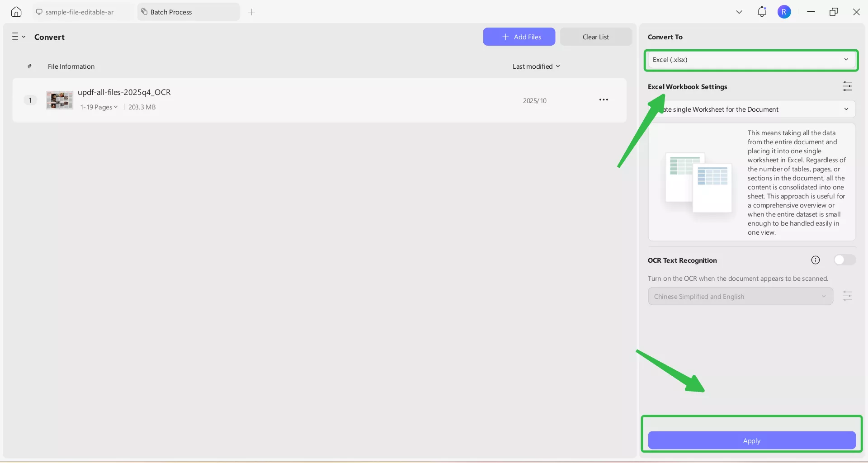Open Convert To Excel (.xlsx) dropdown
Screen dimensions: 868x463
(751, 60)
